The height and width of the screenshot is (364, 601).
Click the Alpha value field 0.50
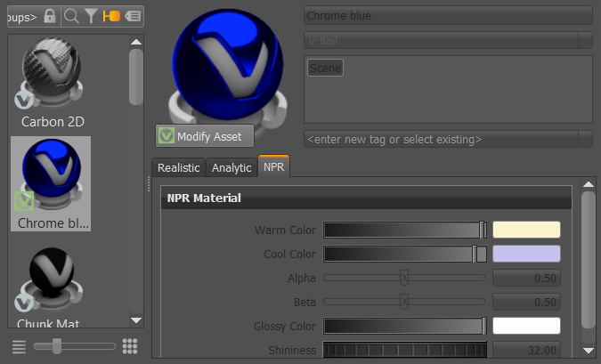click(526, 279)
